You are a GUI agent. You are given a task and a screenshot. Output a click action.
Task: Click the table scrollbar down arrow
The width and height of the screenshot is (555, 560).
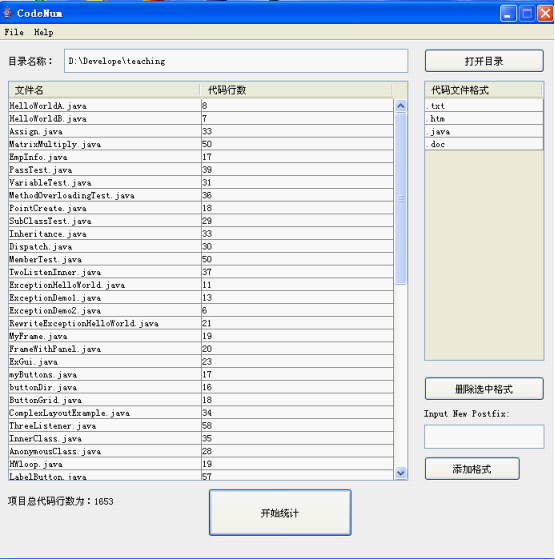tap(401, 473)
